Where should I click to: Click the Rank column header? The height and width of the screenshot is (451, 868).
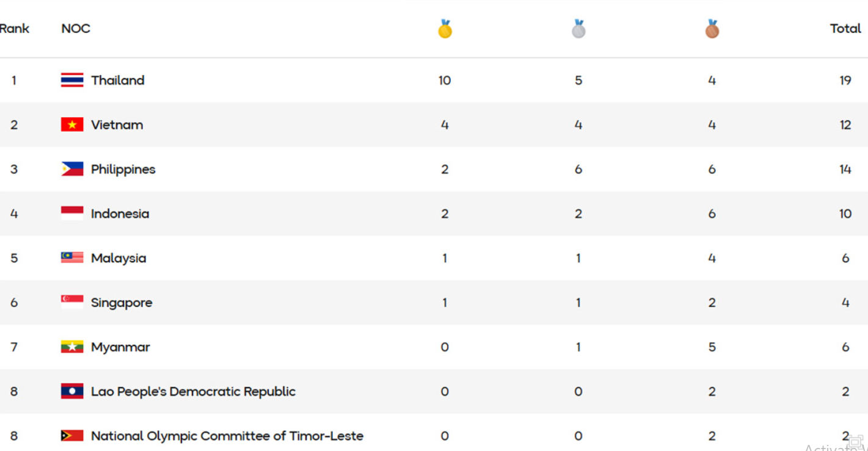pos(15,29)
